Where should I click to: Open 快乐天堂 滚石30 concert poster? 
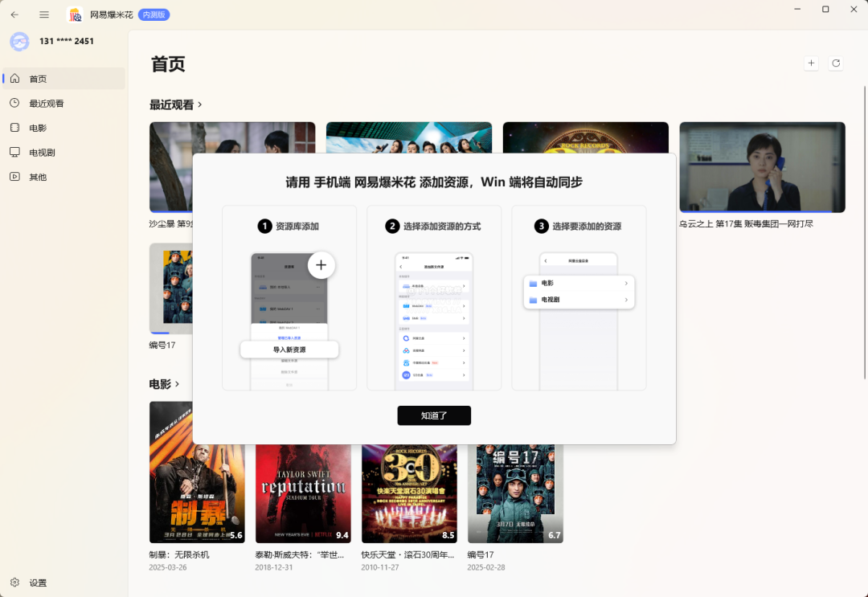[x=410, y=493]
